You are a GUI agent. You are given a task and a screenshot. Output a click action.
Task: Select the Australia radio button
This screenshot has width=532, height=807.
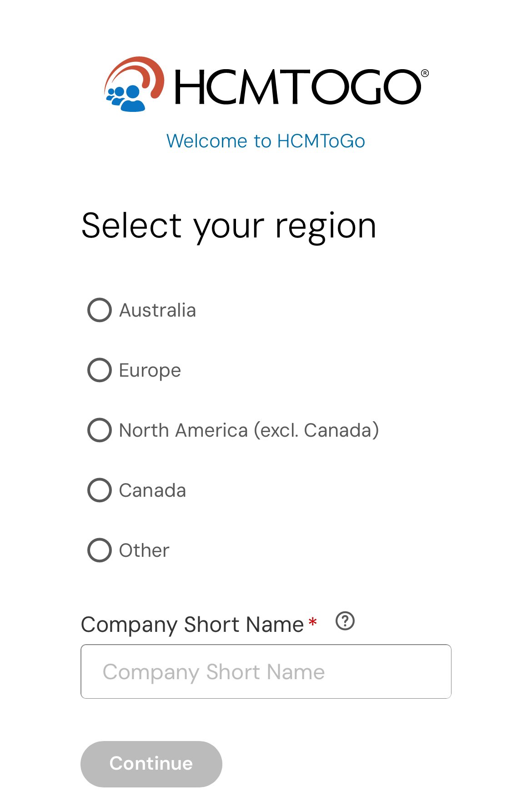click(100, 310)
